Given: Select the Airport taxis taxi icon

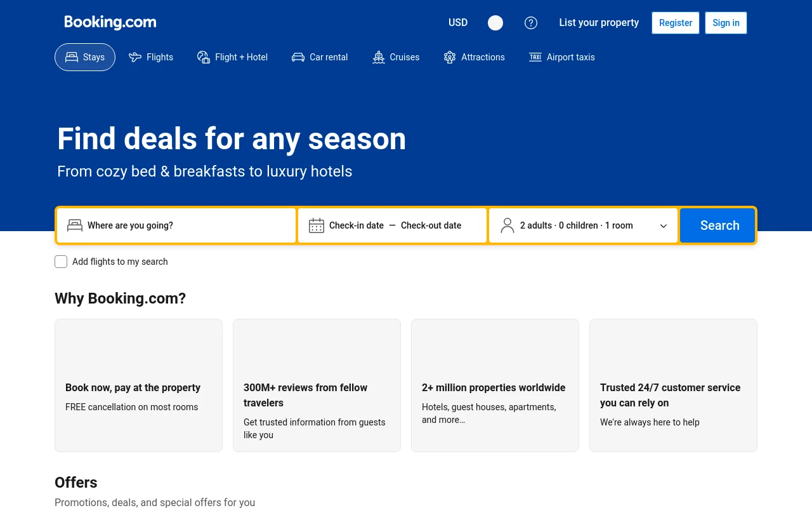Looking at the screenshot, I should pyautogui.click(x=535, y=57).
